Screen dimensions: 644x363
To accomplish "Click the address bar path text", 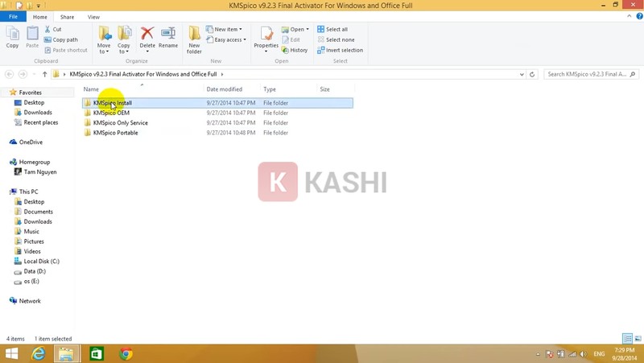I will pos(143,74).
